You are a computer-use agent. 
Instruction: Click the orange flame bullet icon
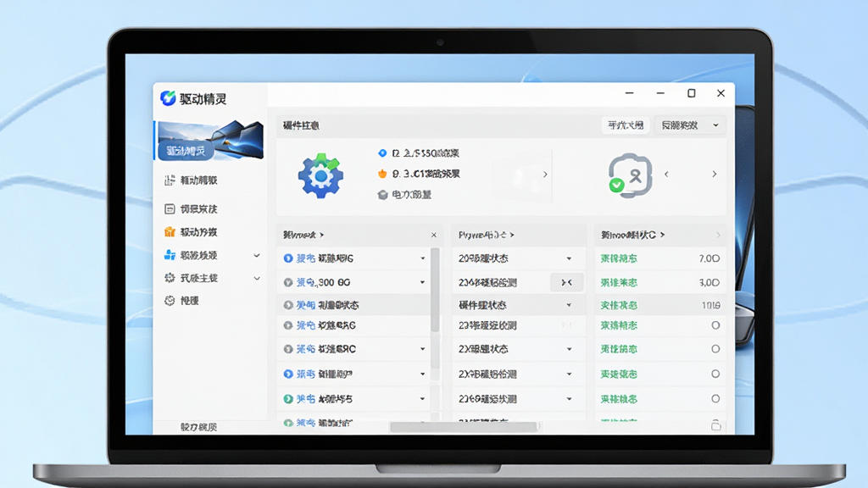click(x=382, y=174)
